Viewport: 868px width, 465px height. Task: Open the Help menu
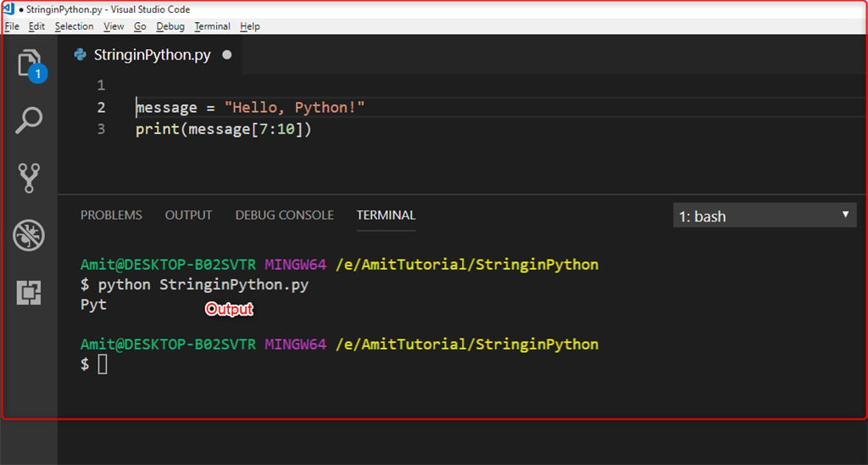tap(250, 26)
